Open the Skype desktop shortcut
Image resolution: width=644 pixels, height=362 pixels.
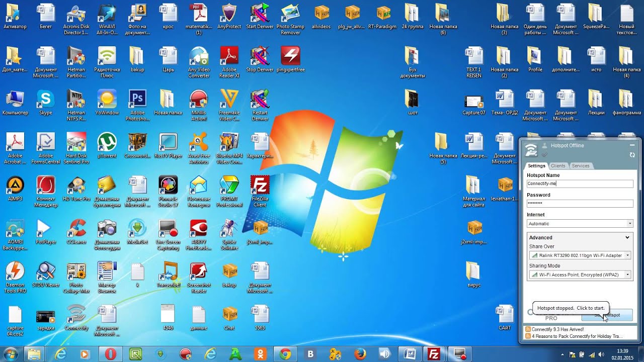tap(45, 103)
